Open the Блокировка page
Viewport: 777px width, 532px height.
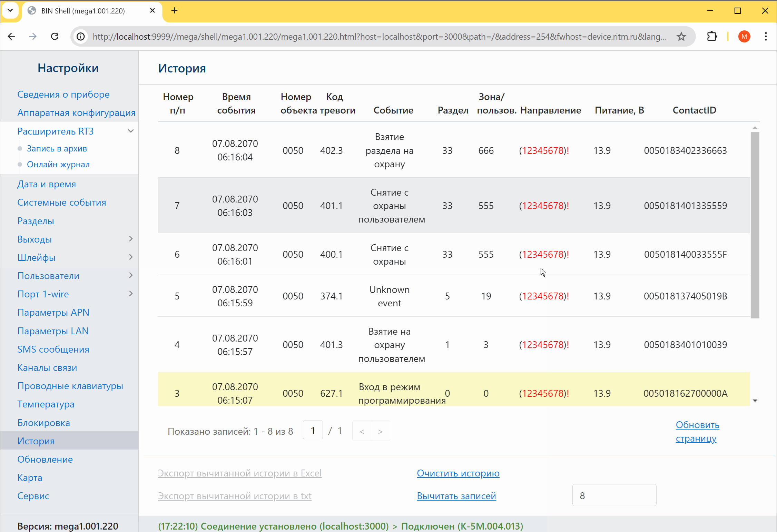click(44, 423)
